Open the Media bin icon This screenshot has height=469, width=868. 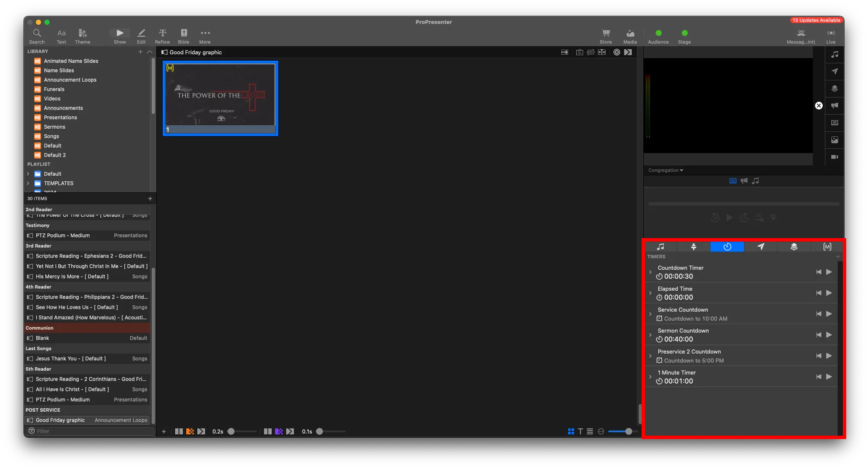[630, 33]
